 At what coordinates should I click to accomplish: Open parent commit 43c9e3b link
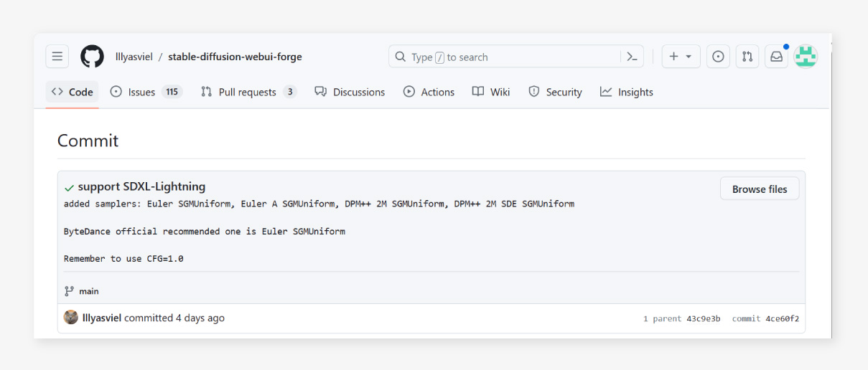point(703,318)
